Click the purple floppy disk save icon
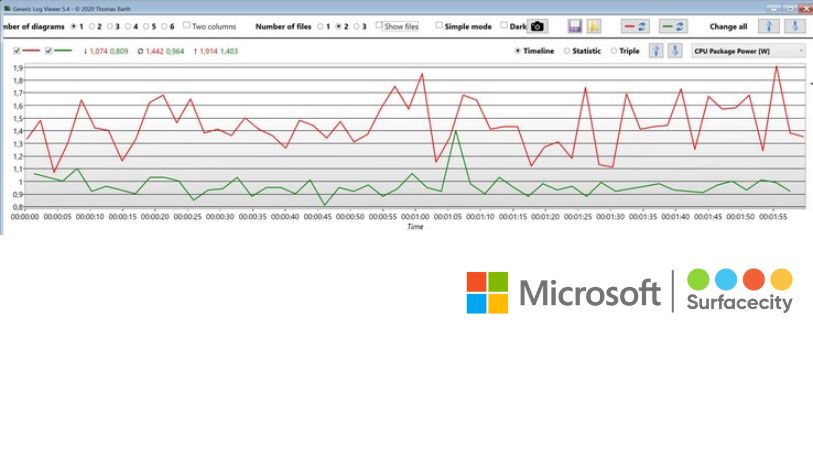 (x=575, y=26)
